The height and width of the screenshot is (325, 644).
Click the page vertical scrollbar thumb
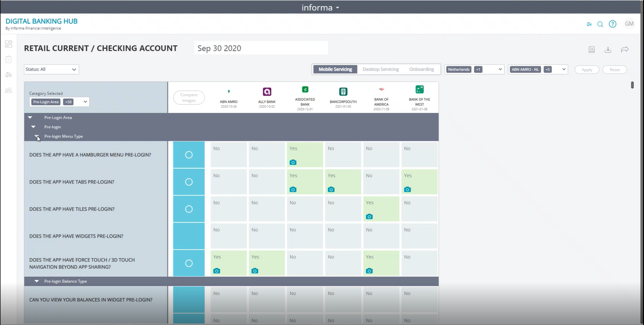click(632, 85)
